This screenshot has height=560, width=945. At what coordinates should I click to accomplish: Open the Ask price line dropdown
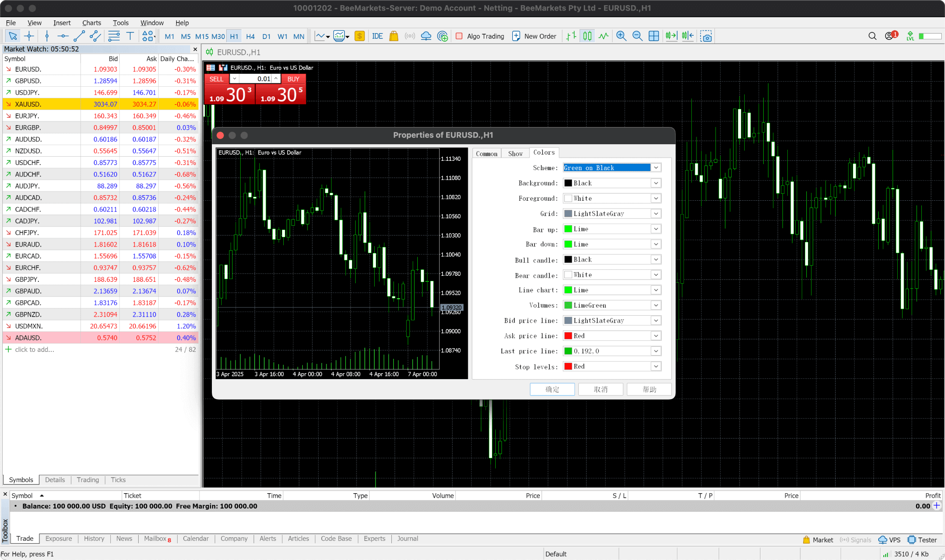(656, 336)
